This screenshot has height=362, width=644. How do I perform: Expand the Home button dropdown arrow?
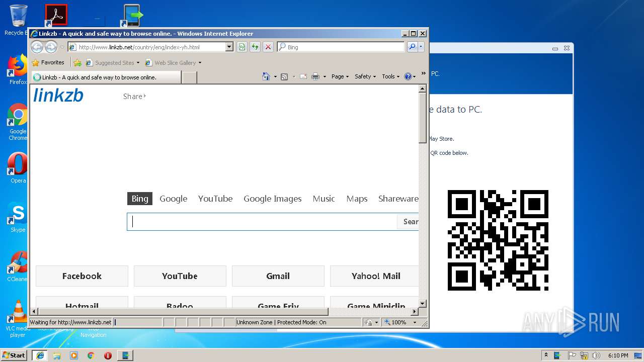coord(275,76)
